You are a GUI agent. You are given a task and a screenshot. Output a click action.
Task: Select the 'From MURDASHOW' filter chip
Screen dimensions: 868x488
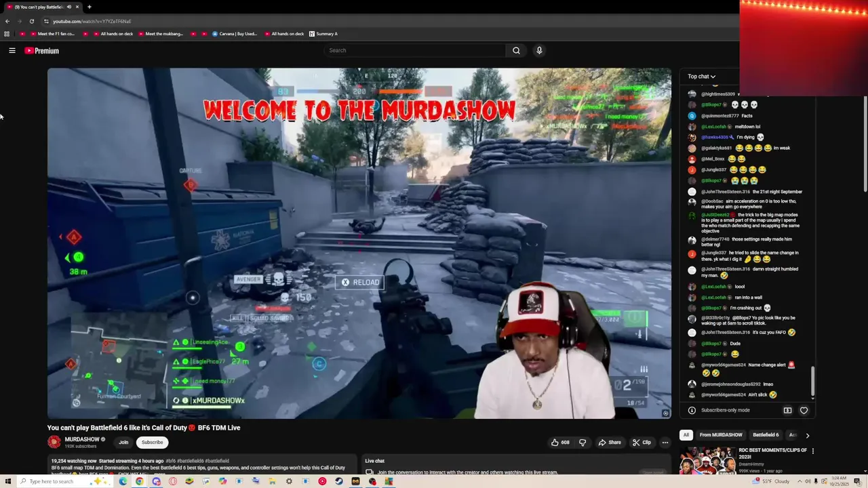point(721,435)
